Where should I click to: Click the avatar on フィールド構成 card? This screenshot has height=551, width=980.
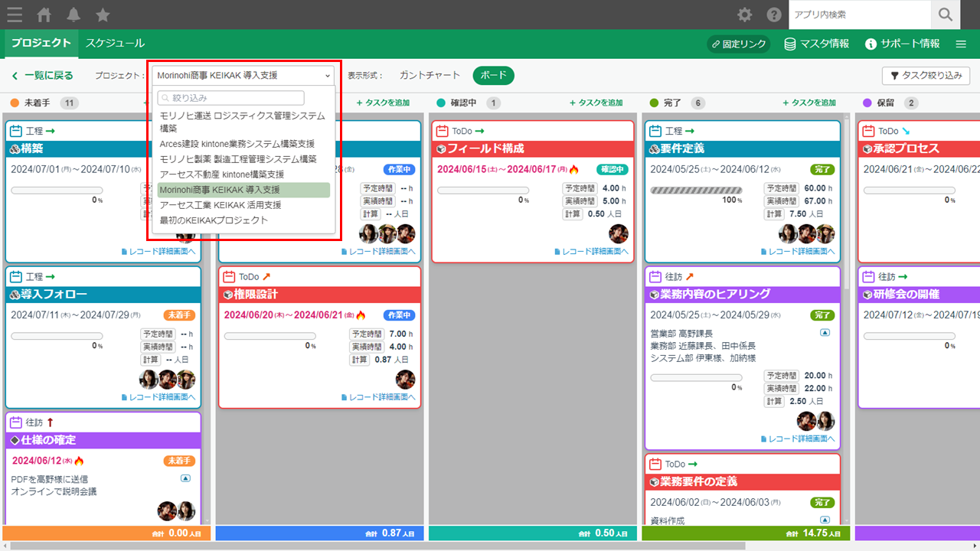coord(619,233)
